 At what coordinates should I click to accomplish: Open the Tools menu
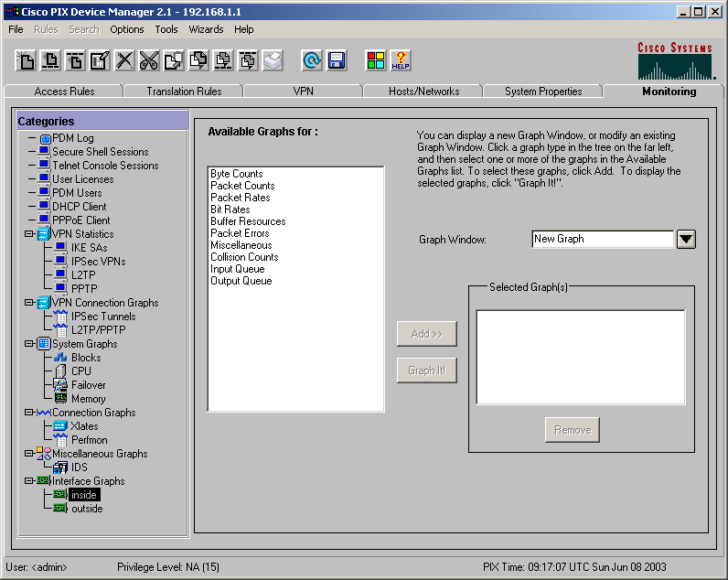166,29
